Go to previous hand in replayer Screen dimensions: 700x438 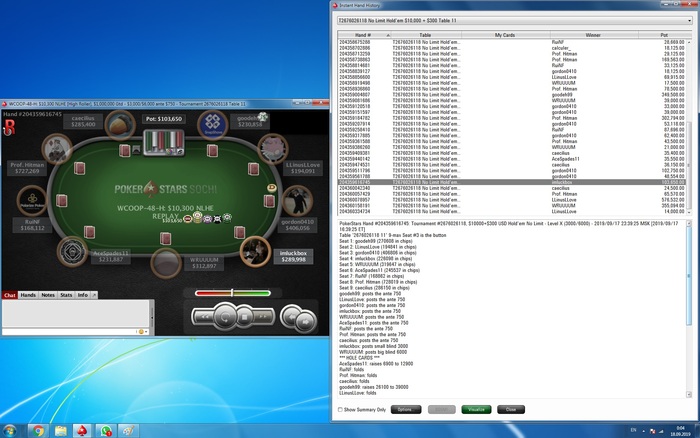(291, 317)
